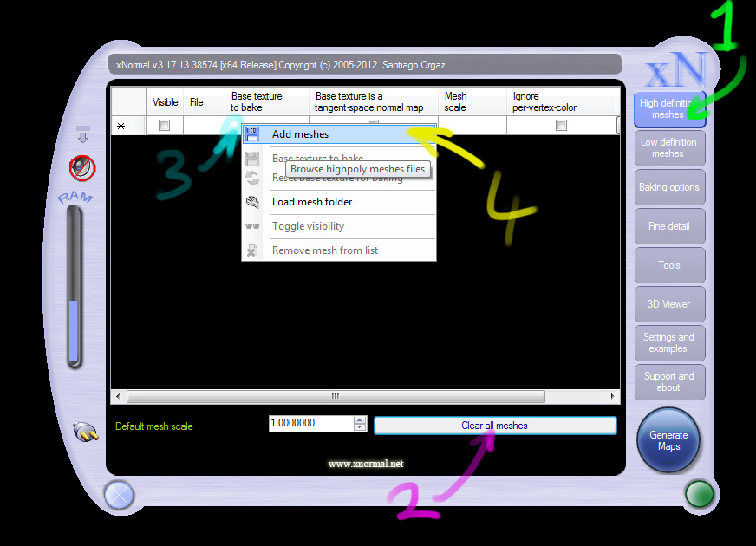Image resolution: width=756 pixels, height=546 pixels.
Task: Click the disk icon beside Base texture to bake menu item
Action: [x=252, y=158]
